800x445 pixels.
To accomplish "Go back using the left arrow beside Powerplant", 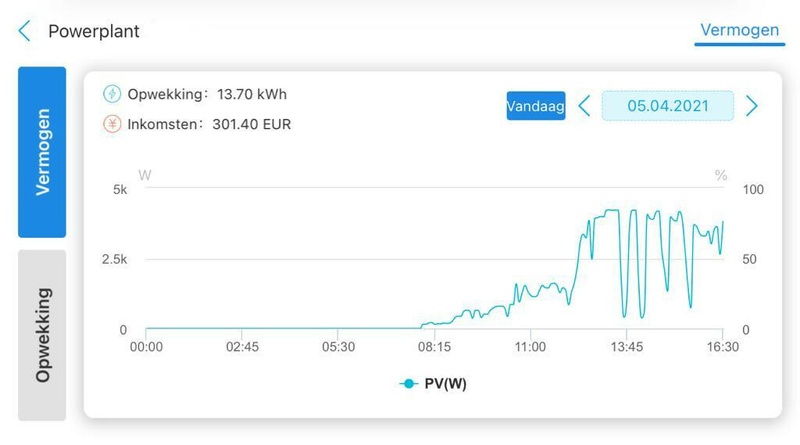I will (24, 31).
